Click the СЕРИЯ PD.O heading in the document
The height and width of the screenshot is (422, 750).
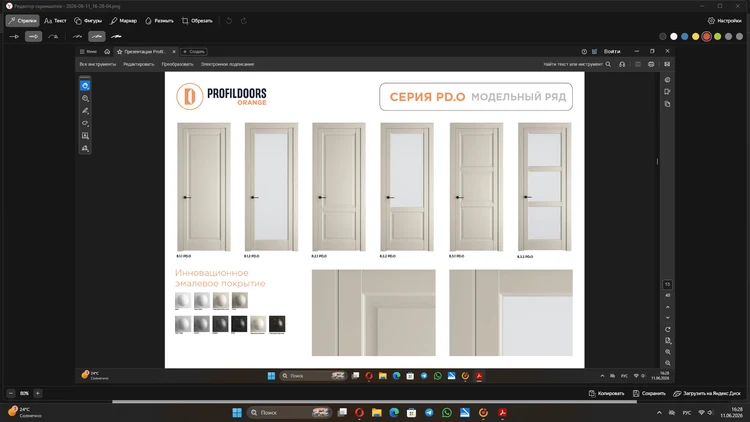427,97
